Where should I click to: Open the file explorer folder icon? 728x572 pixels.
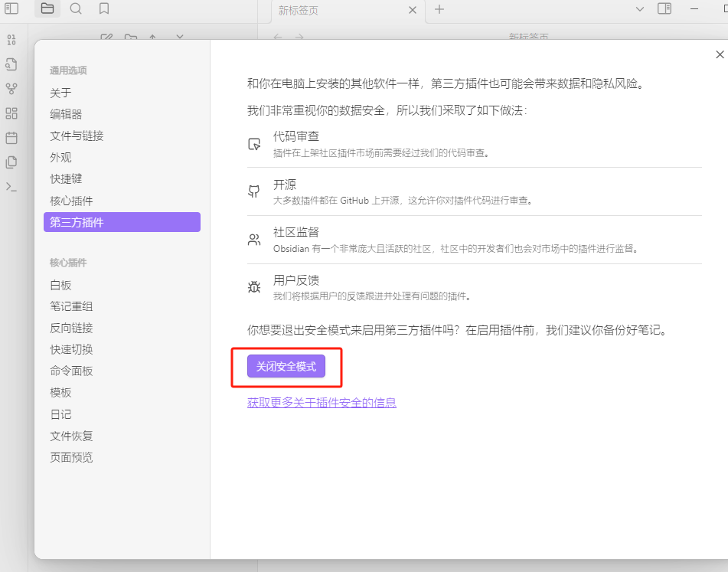pos(47,9)
